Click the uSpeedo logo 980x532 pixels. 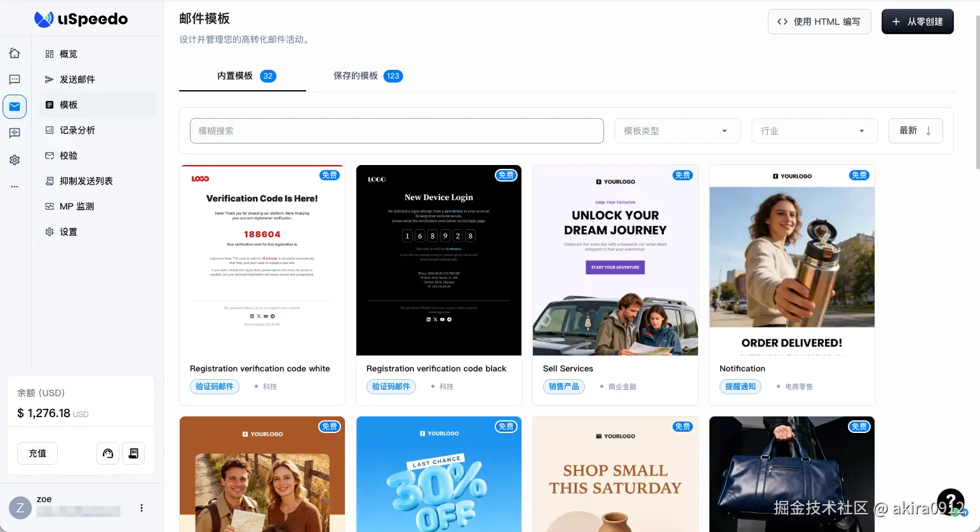point(81,19)
